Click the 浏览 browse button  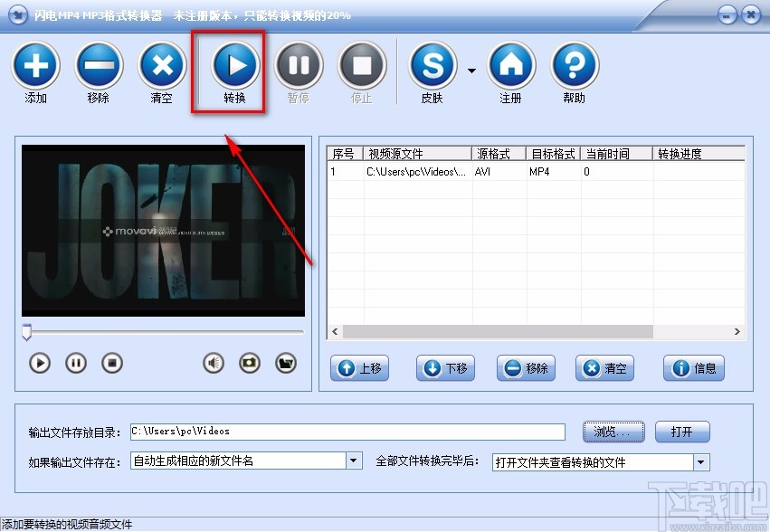(x=613, y=432)
